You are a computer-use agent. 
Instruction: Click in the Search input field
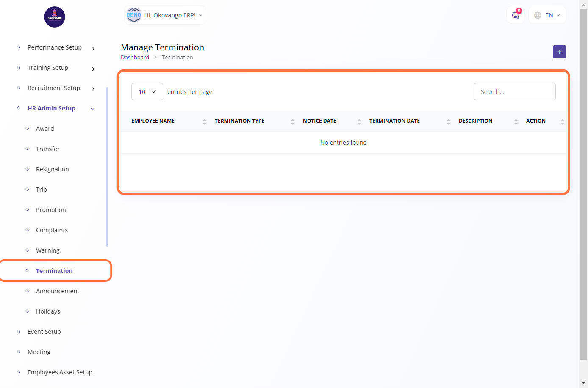514,92
